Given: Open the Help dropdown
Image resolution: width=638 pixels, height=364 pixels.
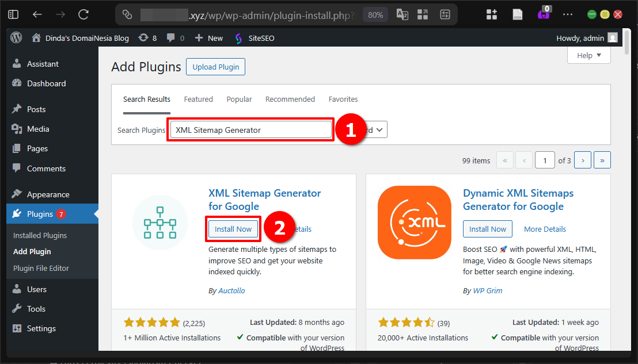Looking at the screenshot, I should click(x=588, y=55).
